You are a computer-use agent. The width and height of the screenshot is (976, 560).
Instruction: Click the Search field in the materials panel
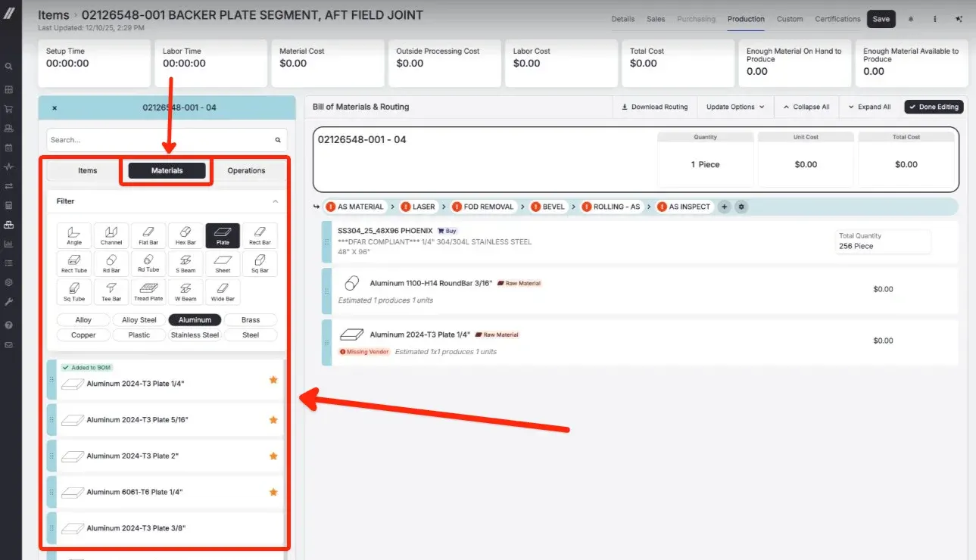151,139
